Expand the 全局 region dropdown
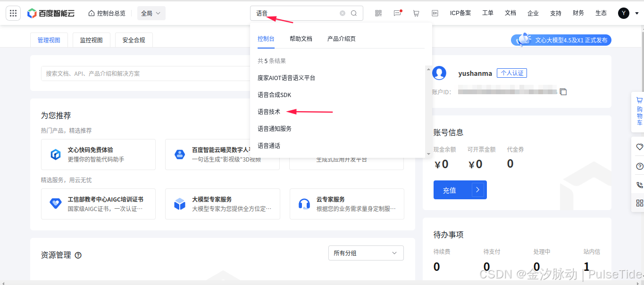The width and height of the screenshot is (644, 285). [x=151, y=13]
